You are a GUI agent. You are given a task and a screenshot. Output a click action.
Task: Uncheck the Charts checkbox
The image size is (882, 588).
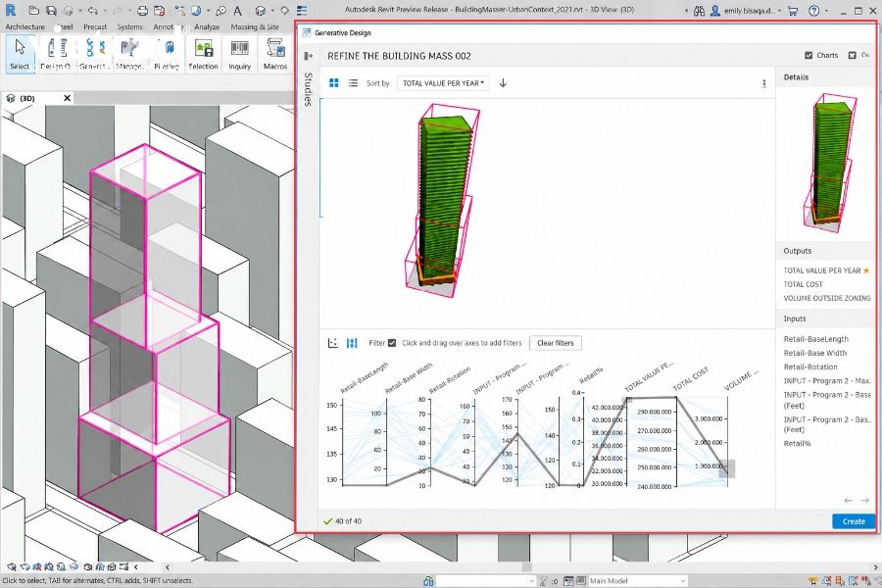pos(808,55)
